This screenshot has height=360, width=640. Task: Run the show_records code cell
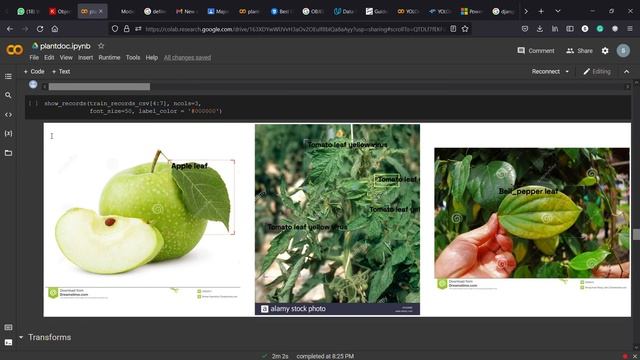coord(33,103)
